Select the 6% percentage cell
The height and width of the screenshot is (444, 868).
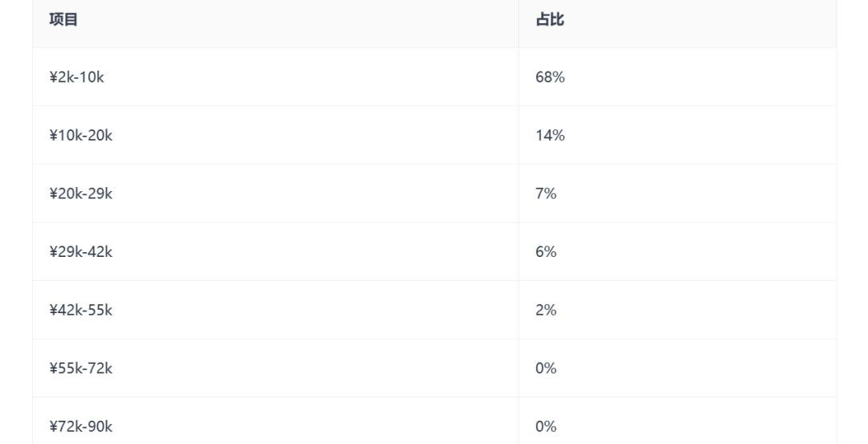point(547,252)
